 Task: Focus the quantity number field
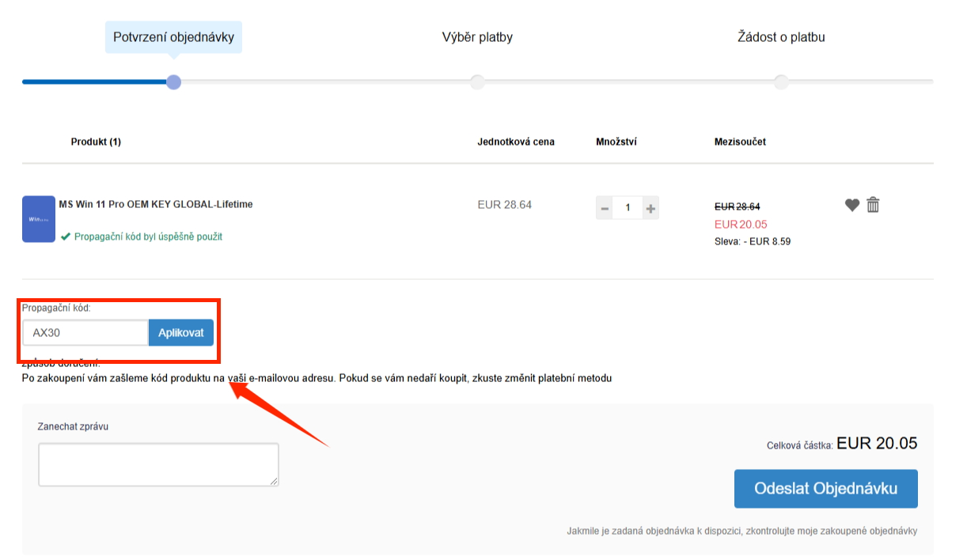coord(628,208)
